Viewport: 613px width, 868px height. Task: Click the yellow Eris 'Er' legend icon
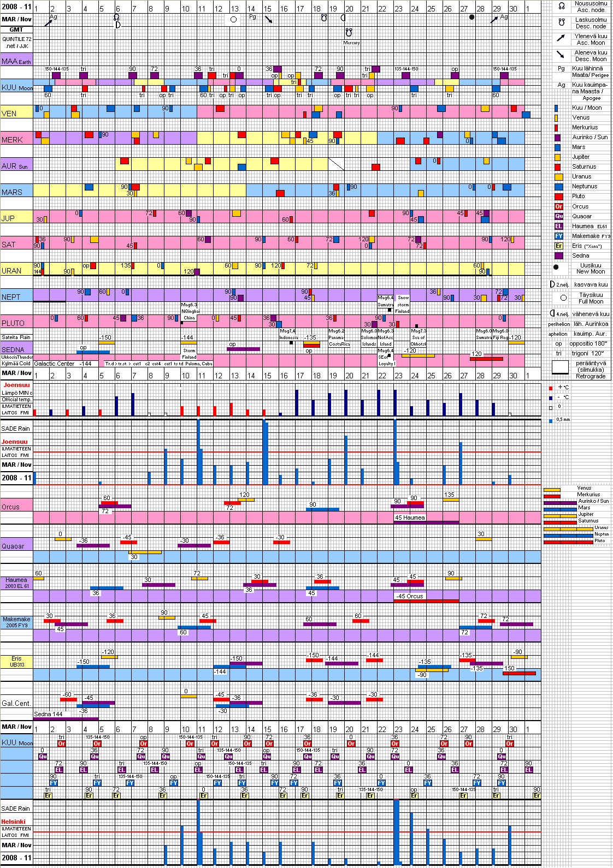[558, 246]
